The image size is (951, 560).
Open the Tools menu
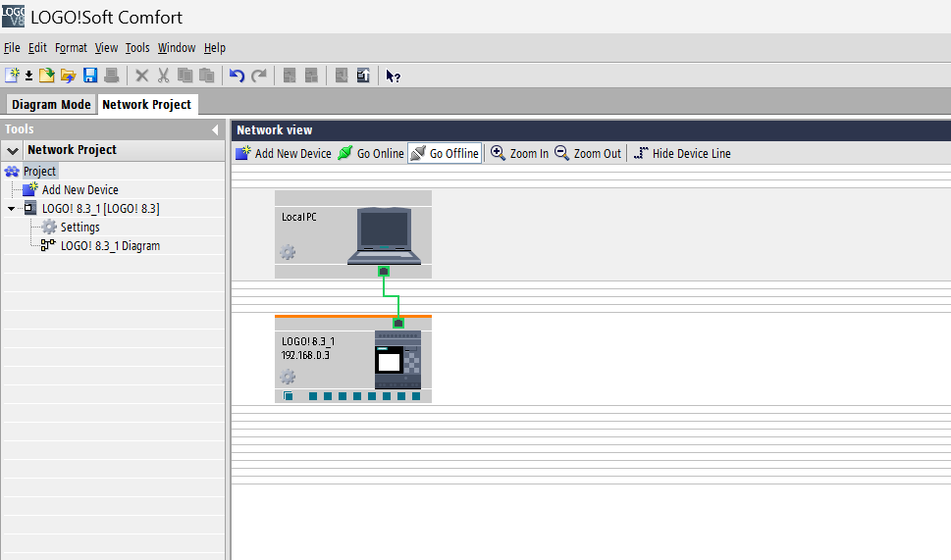137,48
